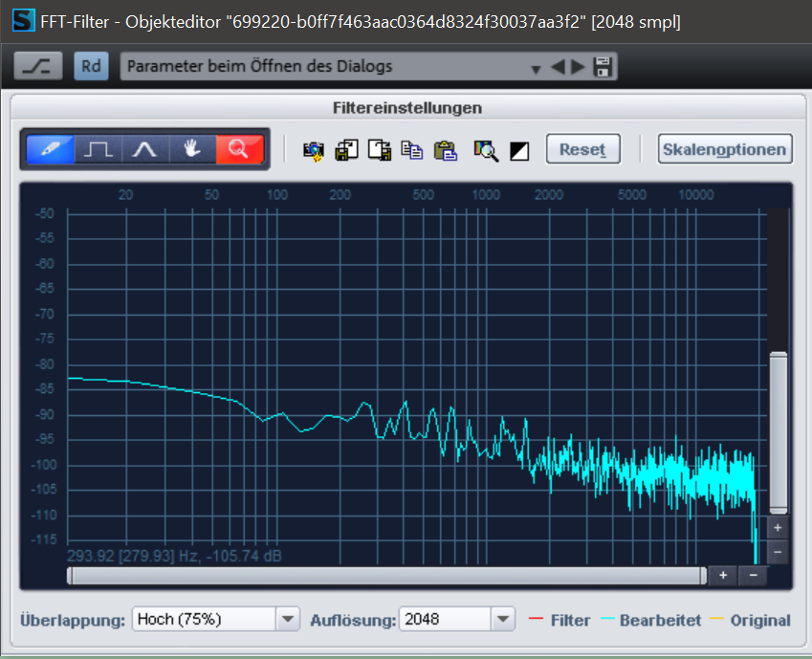Viewport: 812px width, 659px height.
Task: Activate the red magnifier zoom tool
Action: 238,149
